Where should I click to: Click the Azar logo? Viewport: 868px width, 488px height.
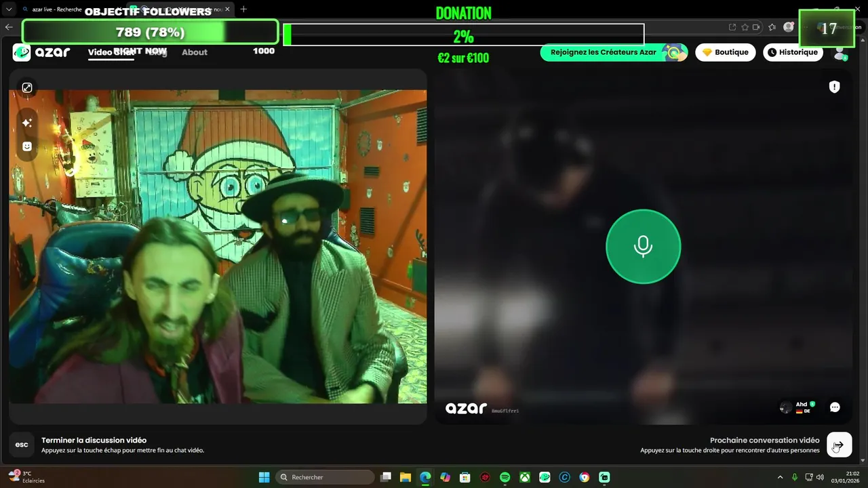41,52
